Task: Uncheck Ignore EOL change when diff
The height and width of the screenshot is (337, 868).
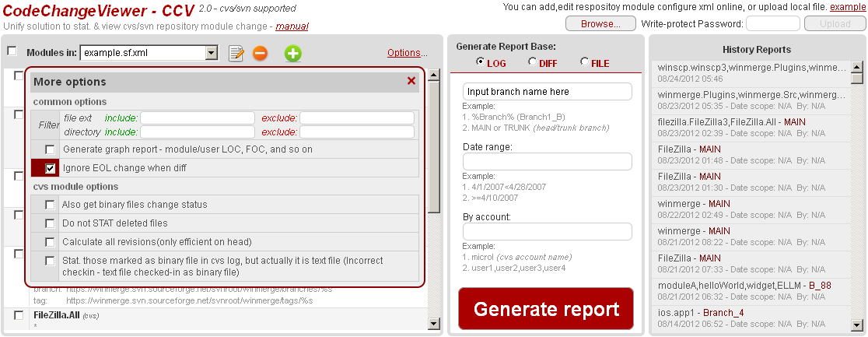Action: tap(51, 168)
